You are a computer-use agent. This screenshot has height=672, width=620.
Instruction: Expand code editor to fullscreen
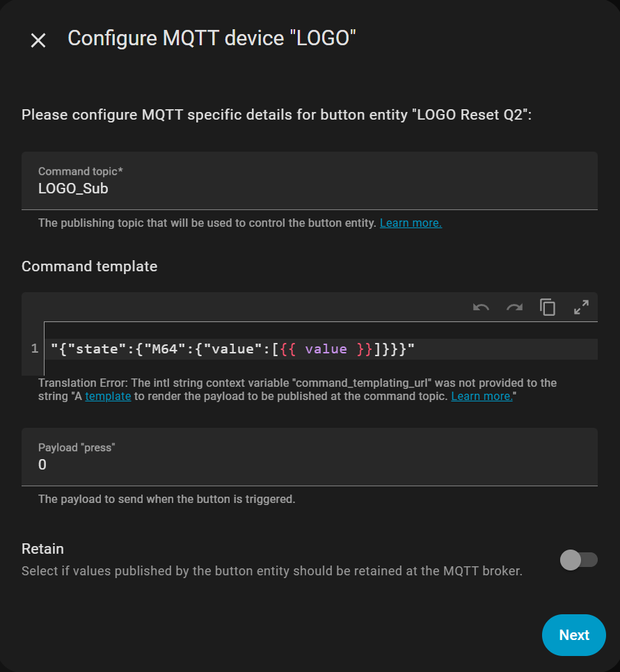tap(581, 307)
